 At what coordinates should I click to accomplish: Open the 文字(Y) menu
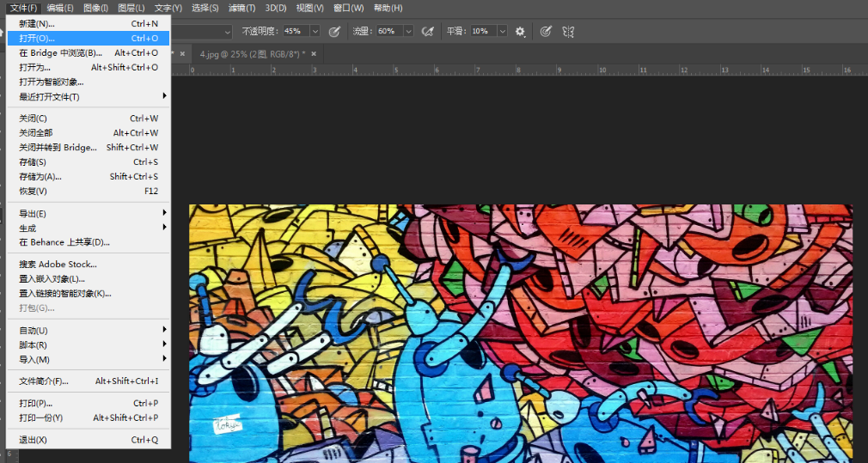168,8
